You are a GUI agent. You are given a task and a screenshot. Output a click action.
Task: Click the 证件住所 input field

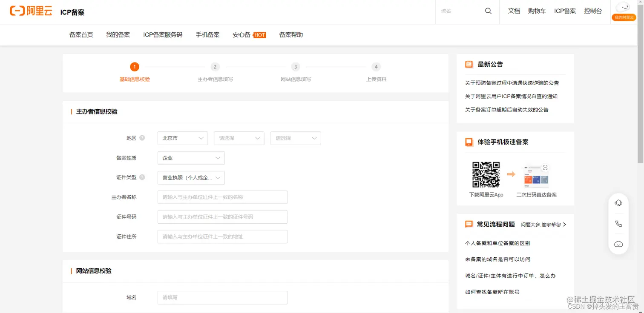(222, 236)
